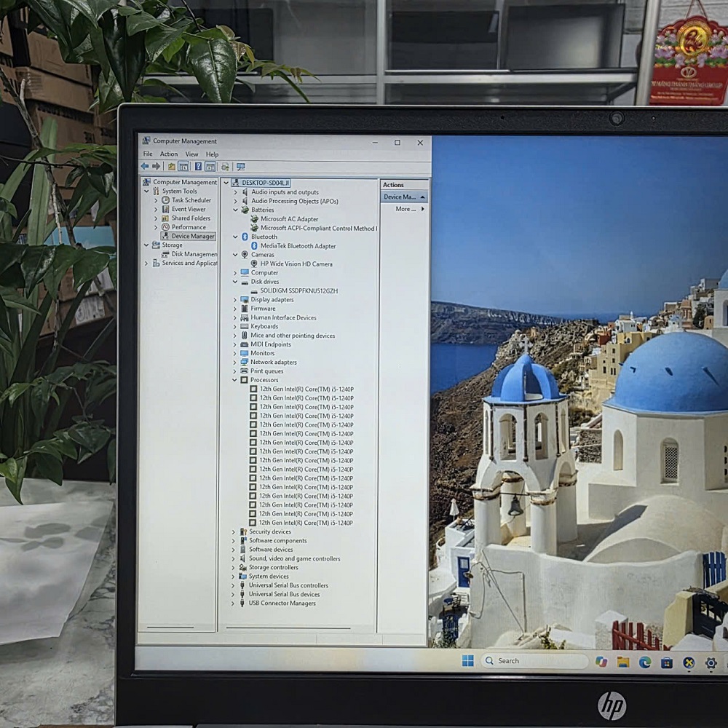Click the toolbar icon left of the Scan monitor
The width and height of the screenshot is (728, 728).
tap(225, 167)
